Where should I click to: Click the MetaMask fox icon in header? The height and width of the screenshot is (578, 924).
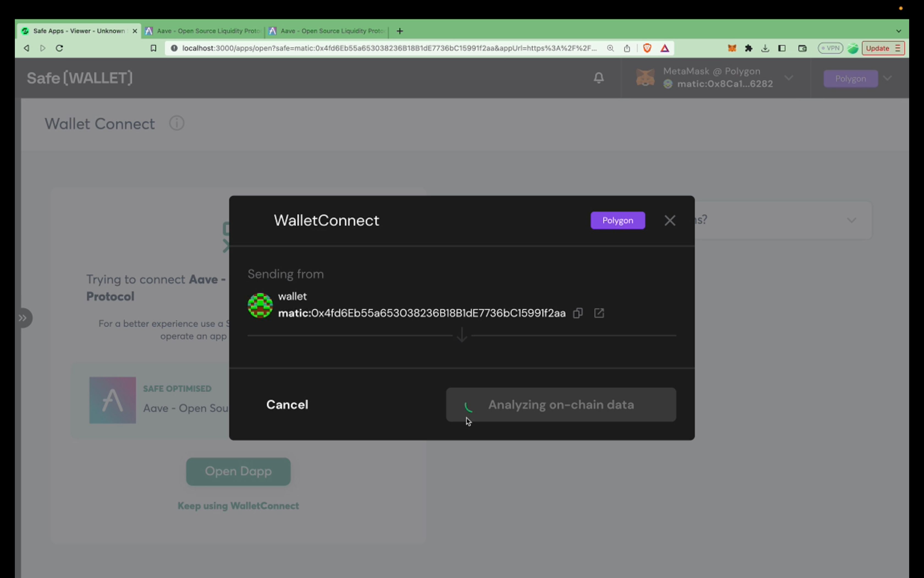pyautogui.click(x=645, y=78)
